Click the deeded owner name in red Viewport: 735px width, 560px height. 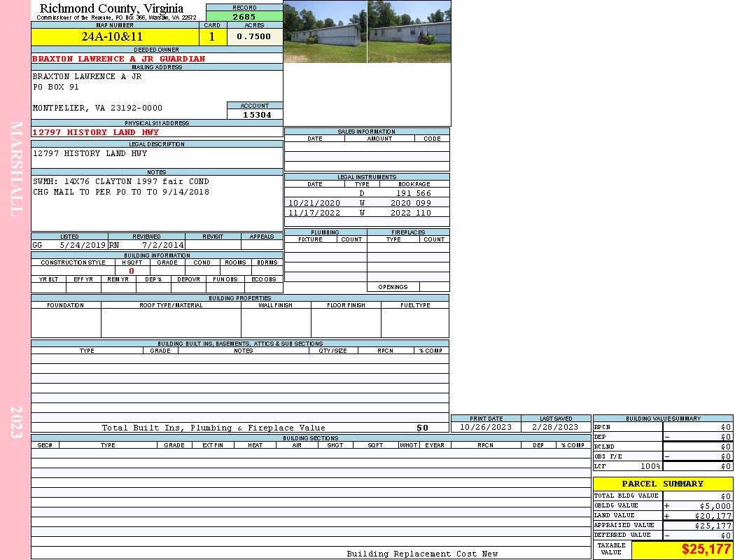coord(119,59)
